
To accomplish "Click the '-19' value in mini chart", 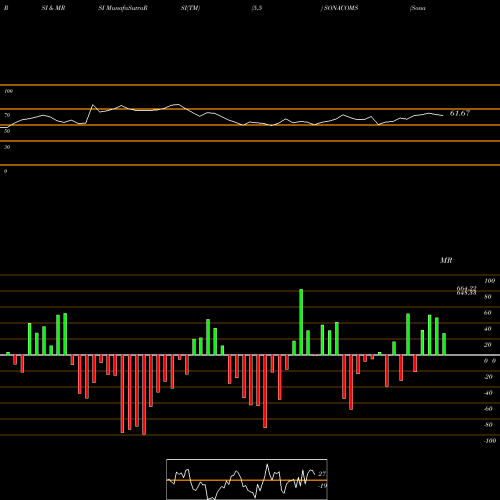I will (x=322, y=486).
